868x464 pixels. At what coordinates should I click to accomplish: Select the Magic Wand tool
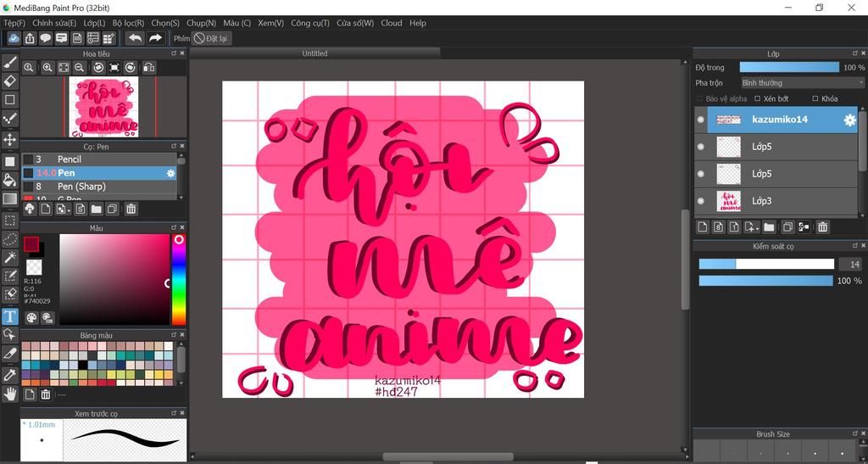point(10,258)
